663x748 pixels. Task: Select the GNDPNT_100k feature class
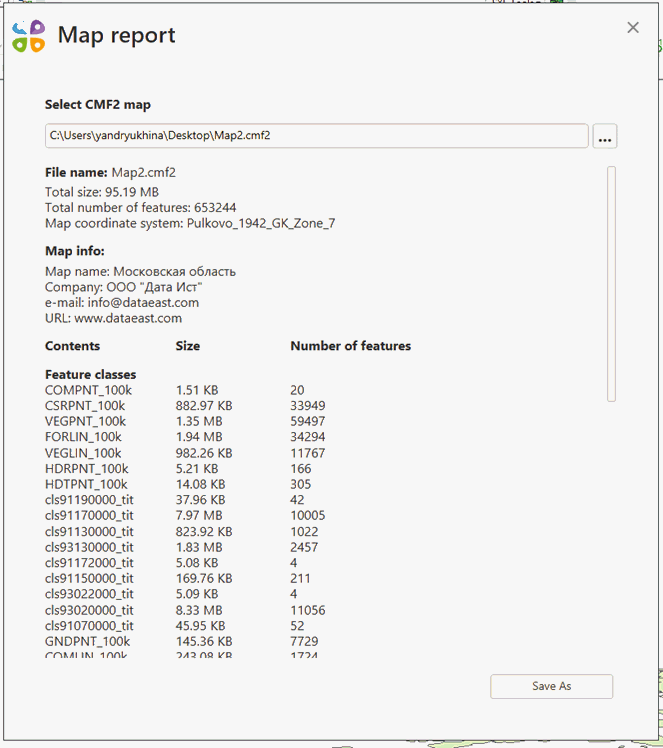pyautogui.click(x=87, y=641)
